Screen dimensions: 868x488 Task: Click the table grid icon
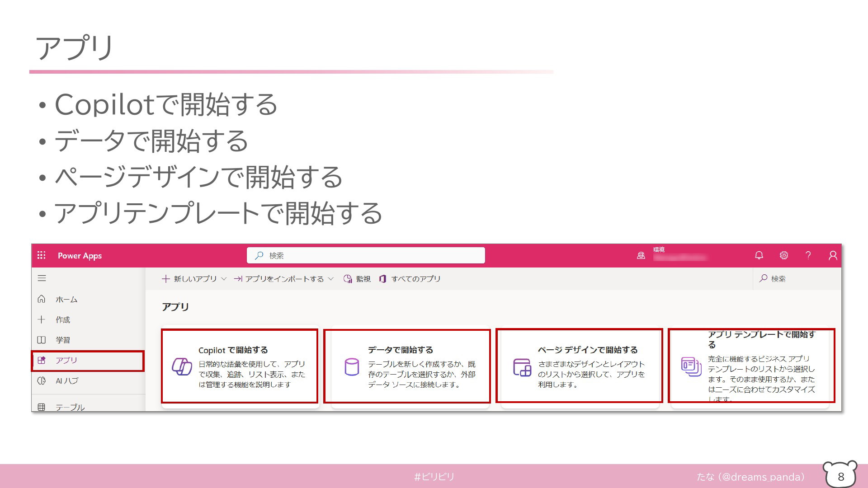pyautogui.click(x=41, y=407)
